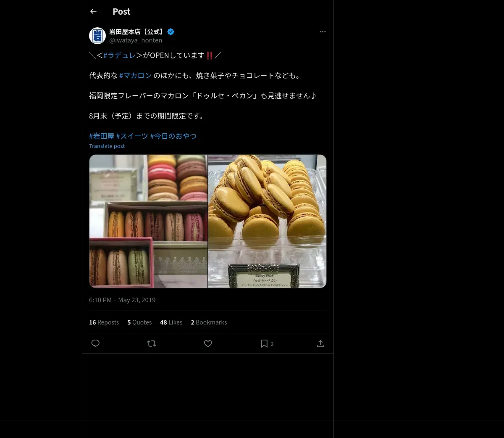The image size is (504, 438).
Task: Open the right Dulcey Pecan macarons photo
Action: [267, 221]
